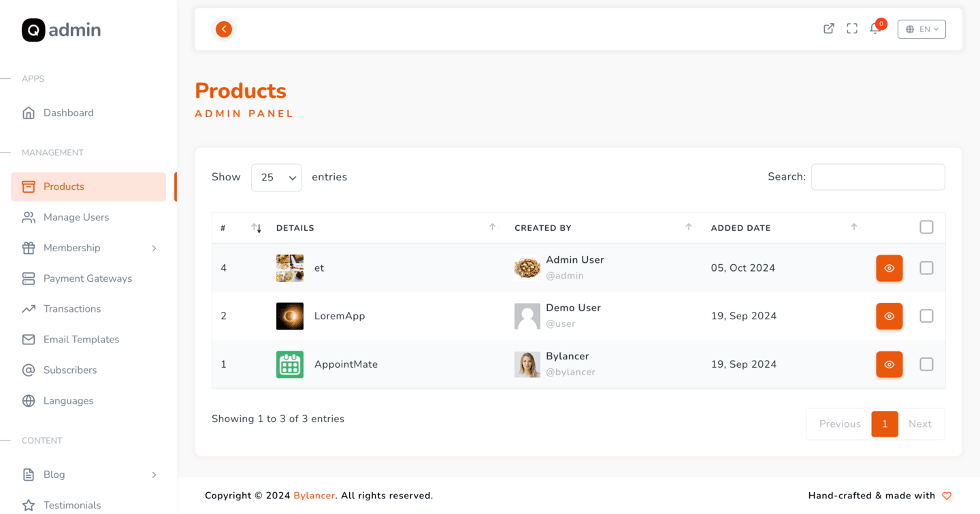Click the eye button for LoremApp
This screenshot has width=980, height=514.
click(889, 316)
